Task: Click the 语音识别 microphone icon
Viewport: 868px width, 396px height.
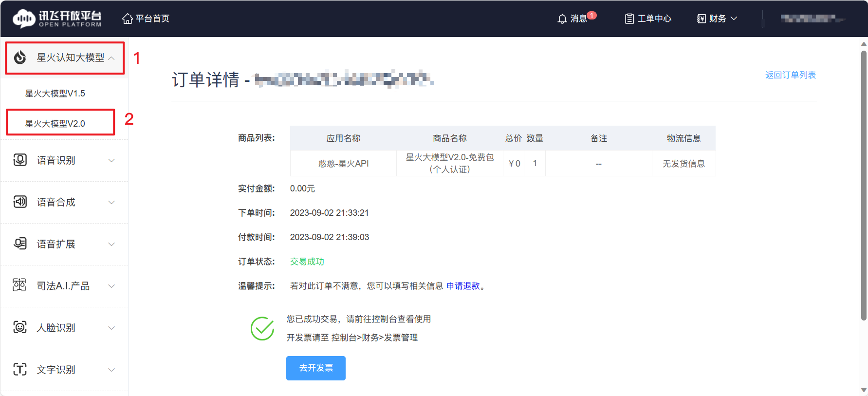Action: pos(20,160)
